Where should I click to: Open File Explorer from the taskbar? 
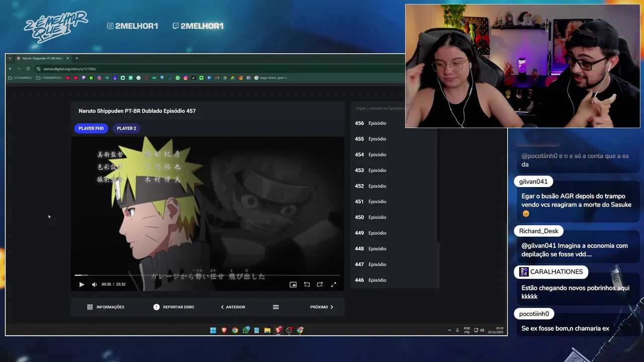coord(267,330)
